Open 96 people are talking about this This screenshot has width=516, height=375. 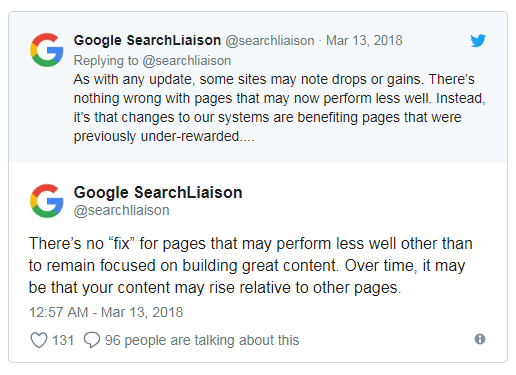(202, 340)
